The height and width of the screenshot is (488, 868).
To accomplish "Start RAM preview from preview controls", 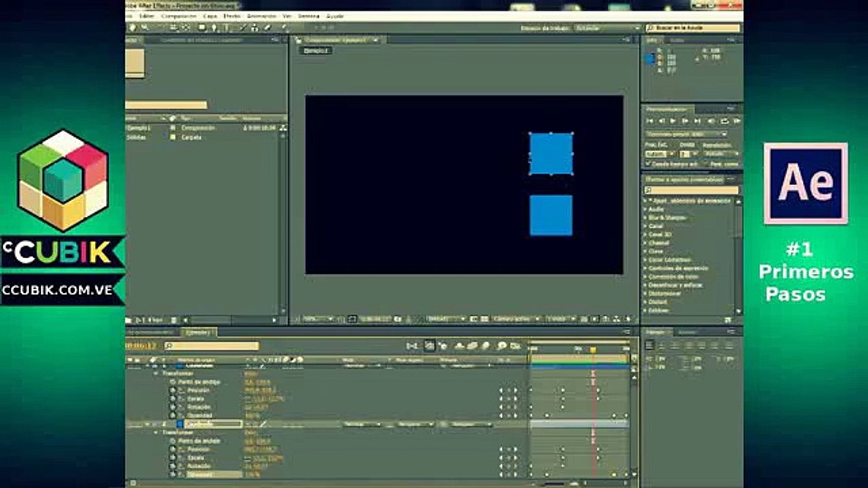I will coord(737,121).
